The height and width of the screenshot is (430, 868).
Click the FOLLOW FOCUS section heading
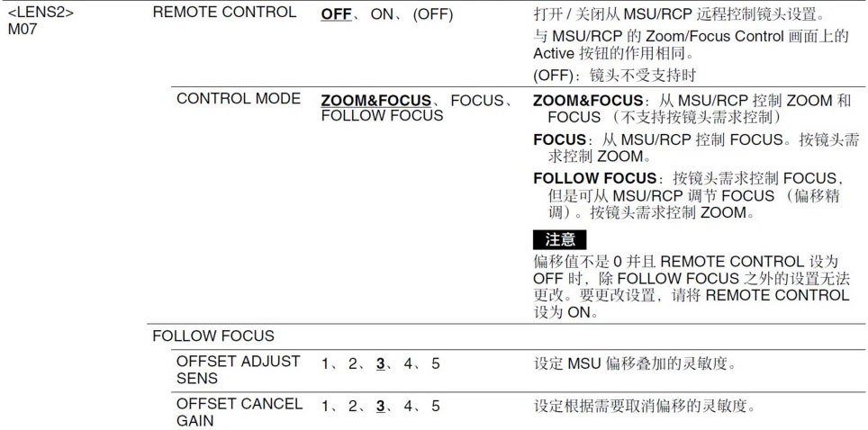[213, 336]
